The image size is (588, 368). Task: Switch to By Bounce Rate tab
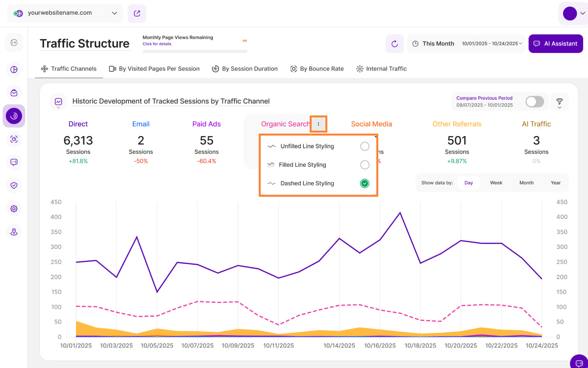(x=317, y=69)
